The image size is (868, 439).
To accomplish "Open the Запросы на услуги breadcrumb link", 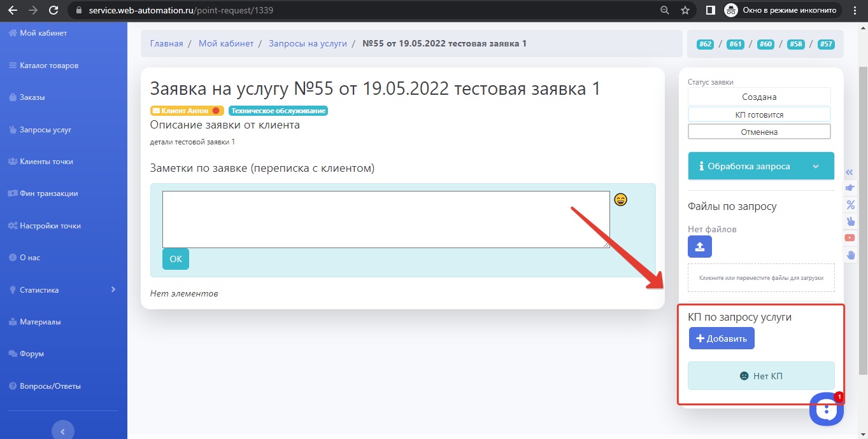I will click(x=308, y=44).
